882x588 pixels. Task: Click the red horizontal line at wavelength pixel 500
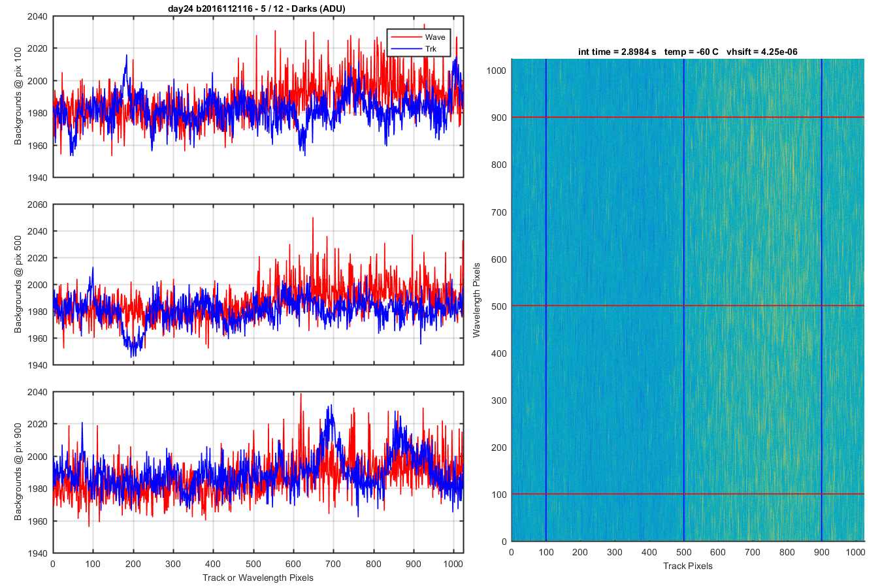687,306
